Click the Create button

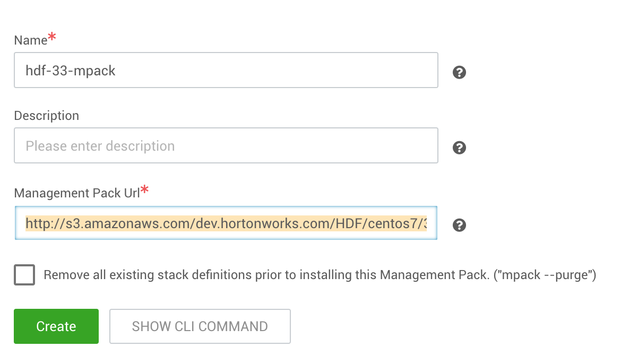56,326
